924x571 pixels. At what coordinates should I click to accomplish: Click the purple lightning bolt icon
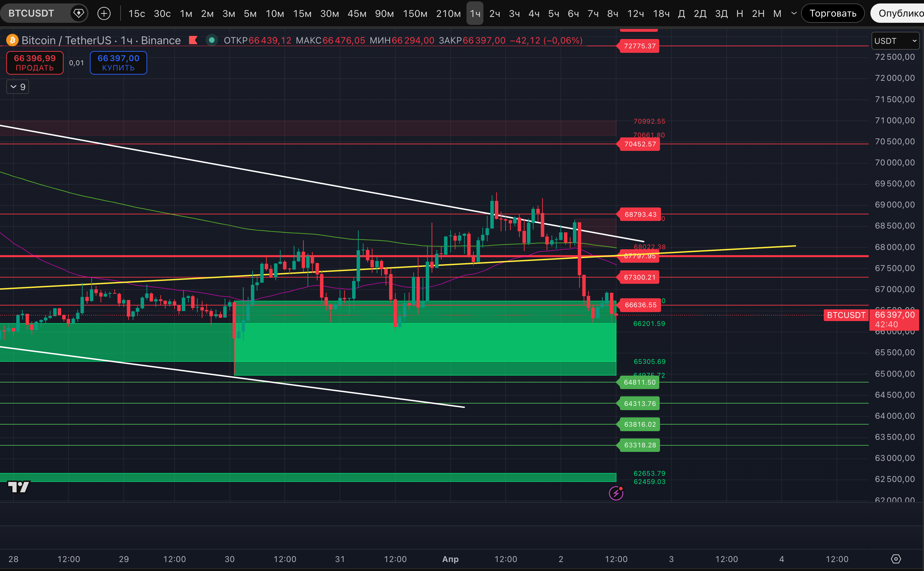coord(616,493)
